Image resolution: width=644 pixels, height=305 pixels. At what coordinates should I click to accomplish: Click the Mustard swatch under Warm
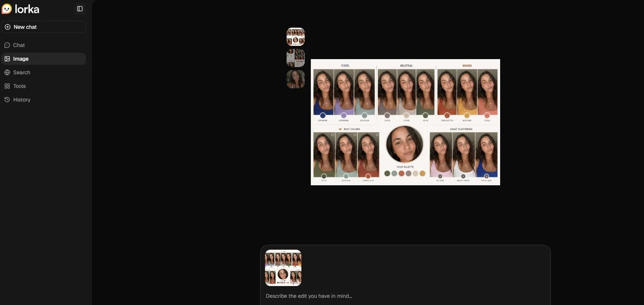click(x=467, y=116)
